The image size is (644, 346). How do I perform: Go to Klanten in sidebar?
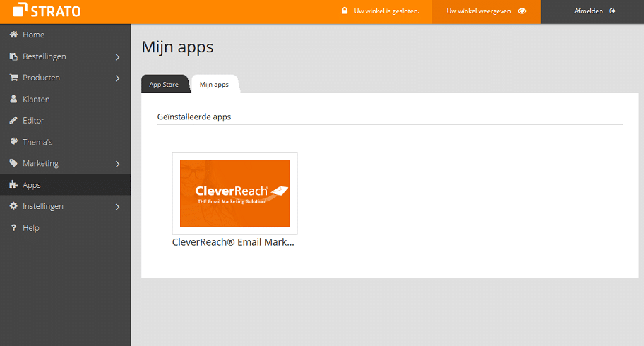point(65,99)
